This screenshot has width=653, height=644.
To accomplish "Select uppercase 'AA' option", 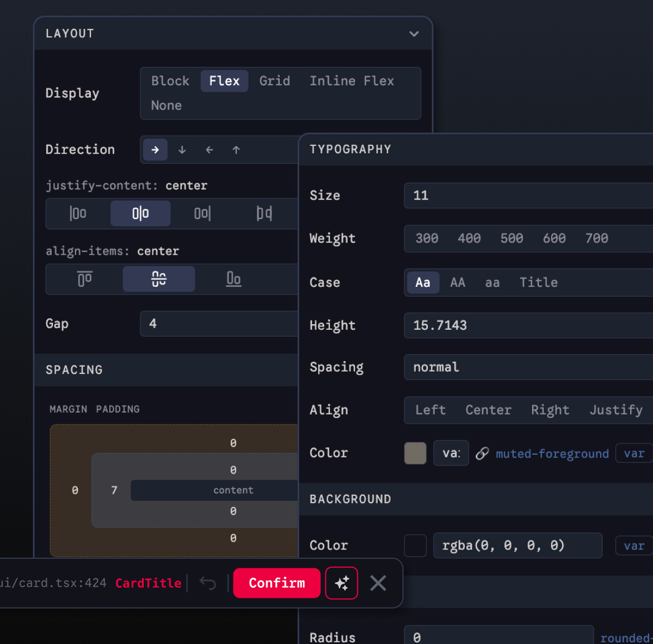I will pyautogui.click(x=457, y=282).
